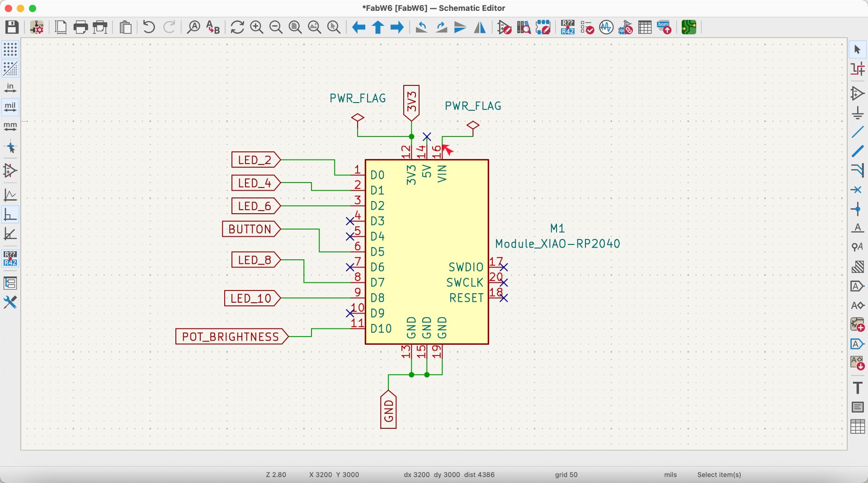Select the junction tool
868x483 pixels.
858,209
